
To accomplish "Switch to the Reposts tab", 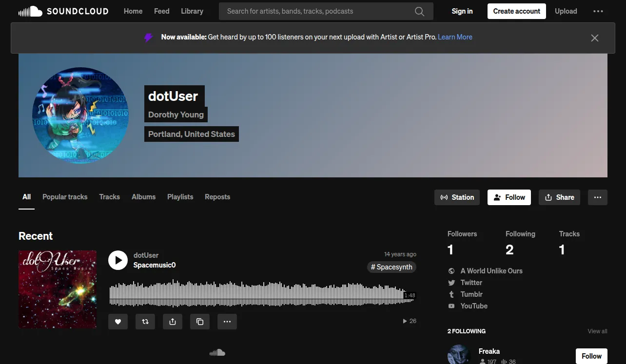I will 217,197.
